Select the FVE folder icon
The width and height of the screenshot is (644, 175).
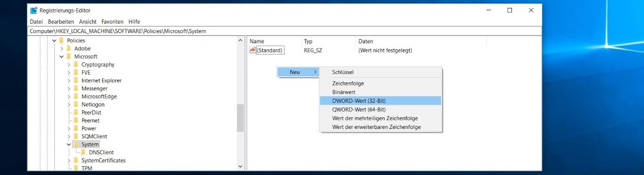coord(76,73)
